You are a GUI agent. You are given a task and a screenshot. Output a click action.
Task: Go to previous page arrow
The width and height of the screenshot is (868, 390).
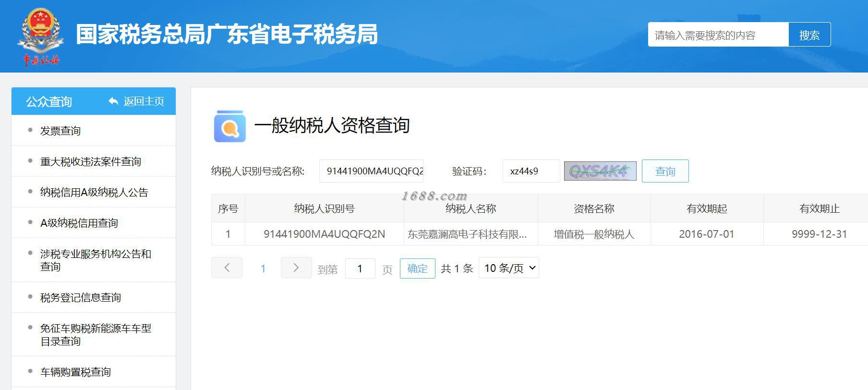point(227,268)
